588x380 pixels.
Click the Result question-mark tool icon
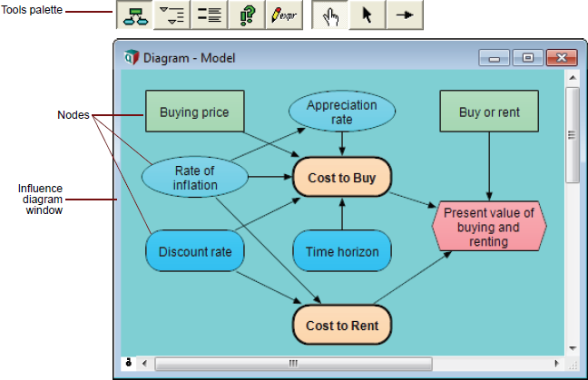click(x=247, y=15)
